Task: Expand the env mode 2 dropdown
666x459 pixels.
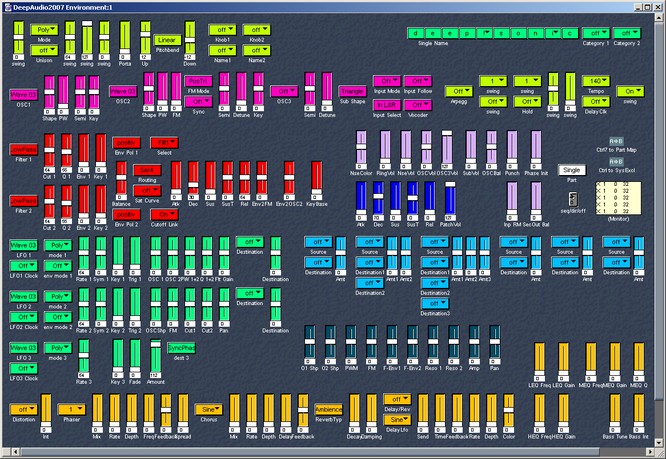Action: (58, 317)
